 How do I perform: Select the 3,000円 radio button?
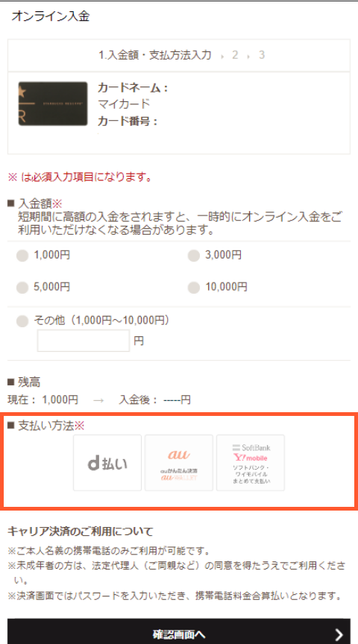click(194, 256)
